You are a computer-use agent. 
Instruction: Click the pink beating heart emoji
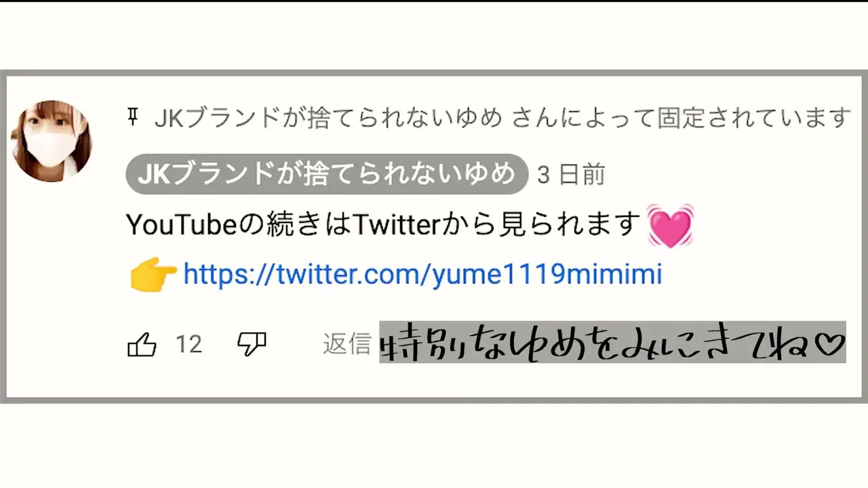[670, 225]
